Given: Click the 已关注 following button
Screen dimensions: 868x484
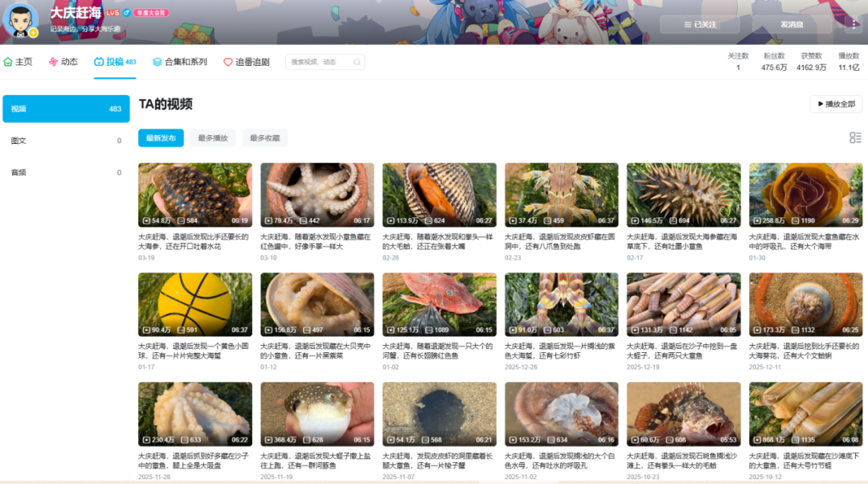Looking at the screenshot, I should [700, 24].
